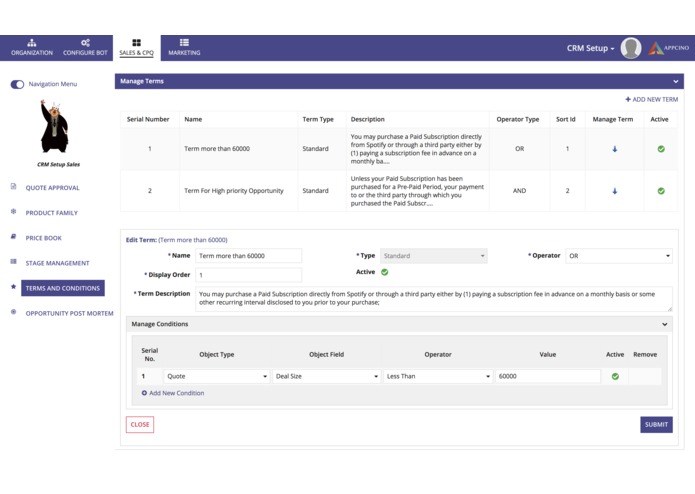Open Price Book in sidebar
695x494 pixels.
(43, 238)
